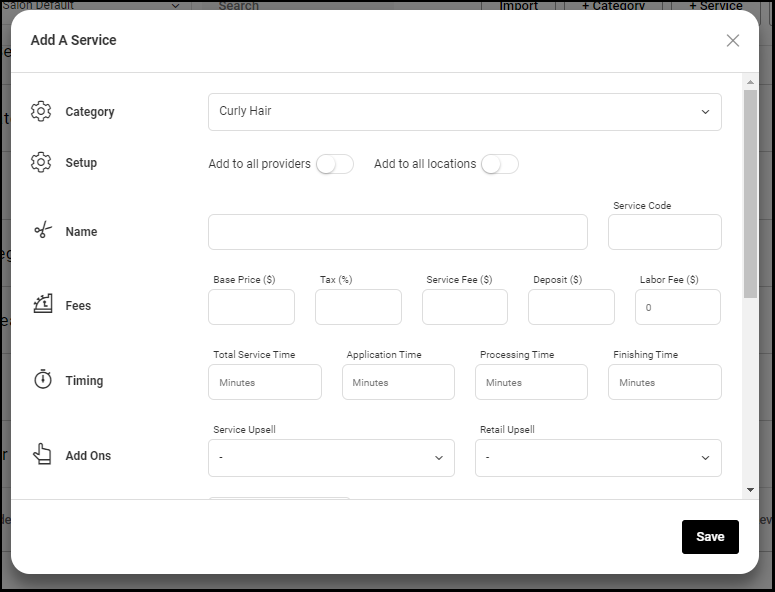The width and height of the screenshot is (775, 592).
Task: Click the Category gear icon
Action: (41, 111)
